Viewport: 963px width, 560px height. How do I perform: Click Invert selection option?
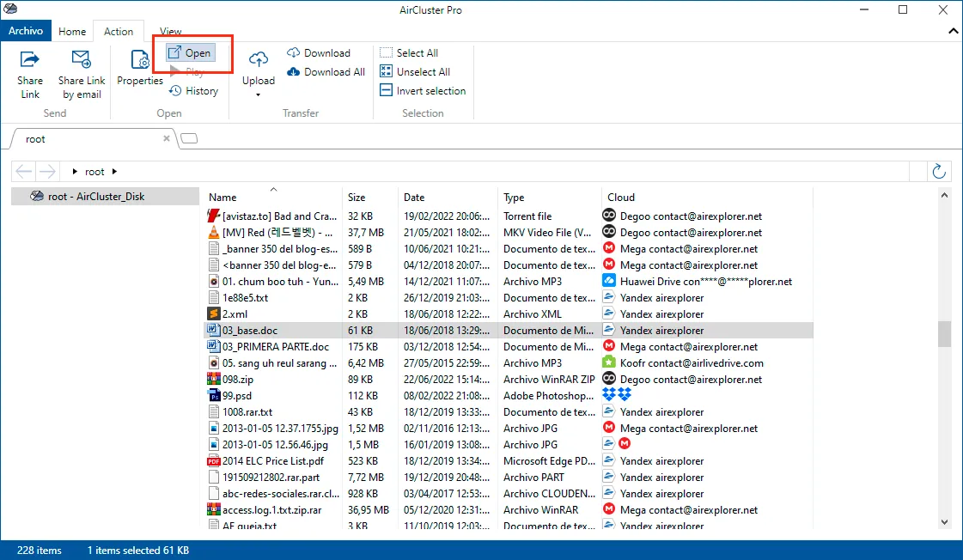pos(424,91)
